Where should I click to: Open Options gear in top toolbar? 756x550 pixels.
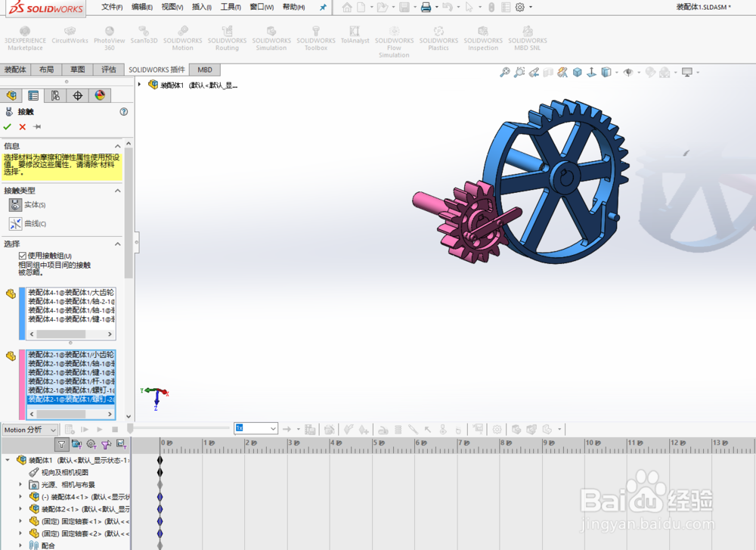pos(520,8)
